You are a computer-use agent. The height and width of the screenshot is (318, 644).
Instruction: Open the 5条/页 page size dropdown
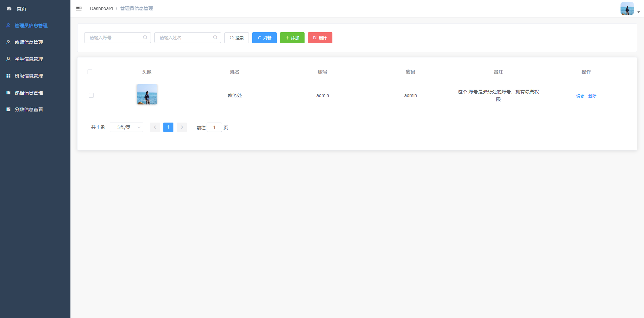(x=126, y=127)
